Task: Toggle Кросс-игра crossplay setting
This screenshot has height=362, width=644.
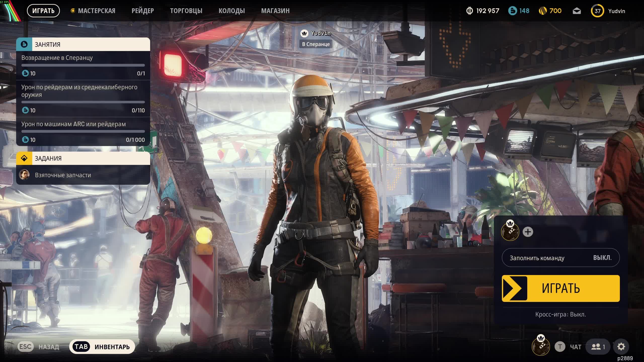Action: [x=560, y=314]
